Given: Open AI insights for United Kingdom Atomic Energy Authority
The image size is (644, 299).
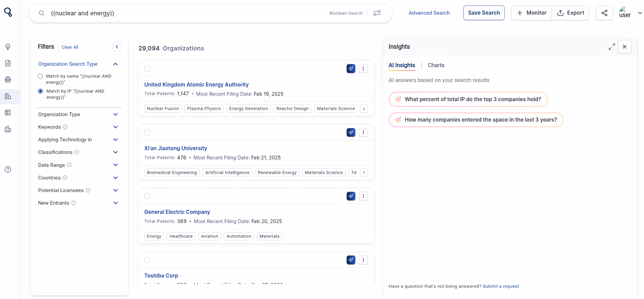Looking at the screenshot, I should [351, 68].
